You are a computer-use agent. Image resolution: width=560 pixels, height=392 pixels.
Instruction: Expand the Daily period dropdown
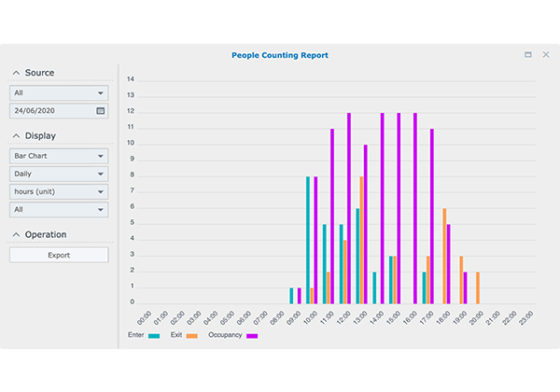click(59, 174)
